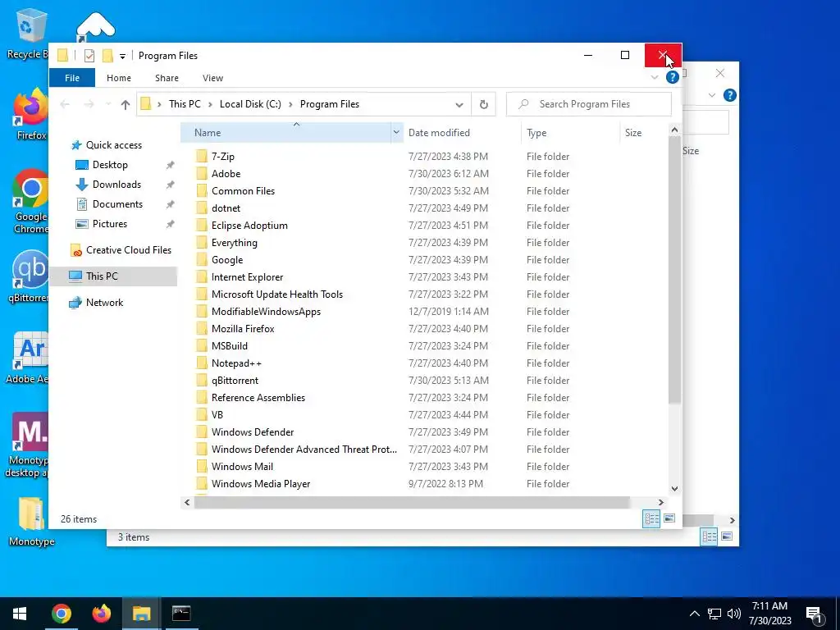Click the Search Program Files field
The height and width of the screenshot is (630, 840).
click(588, 104)
